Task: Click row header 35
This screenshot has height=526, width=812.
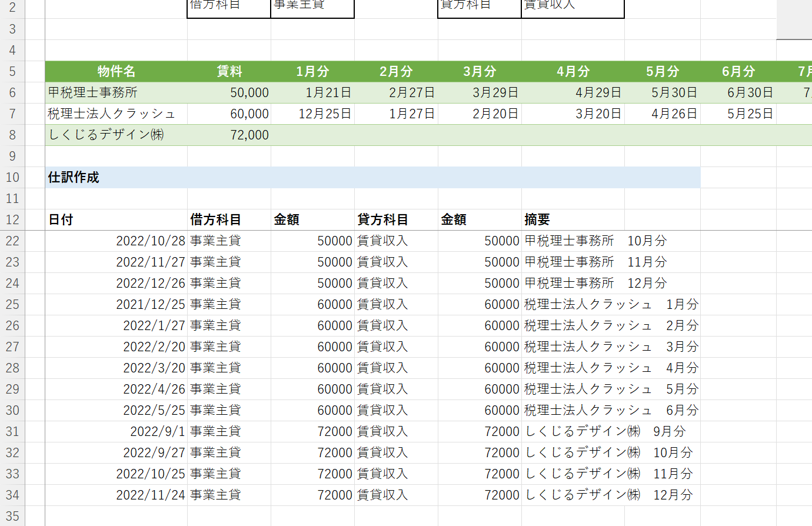Action: click(x=12, y=517)
